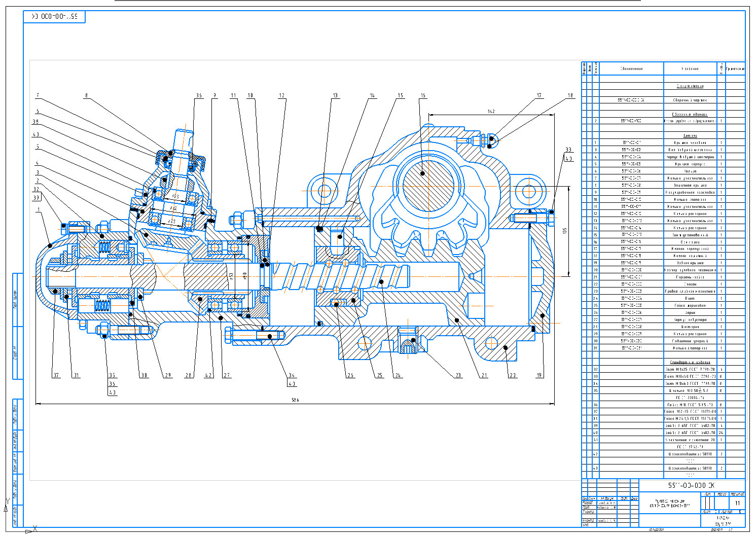Click the title block drawing number
The height and width of the screenshot is (537, 756).
point(691,485)
